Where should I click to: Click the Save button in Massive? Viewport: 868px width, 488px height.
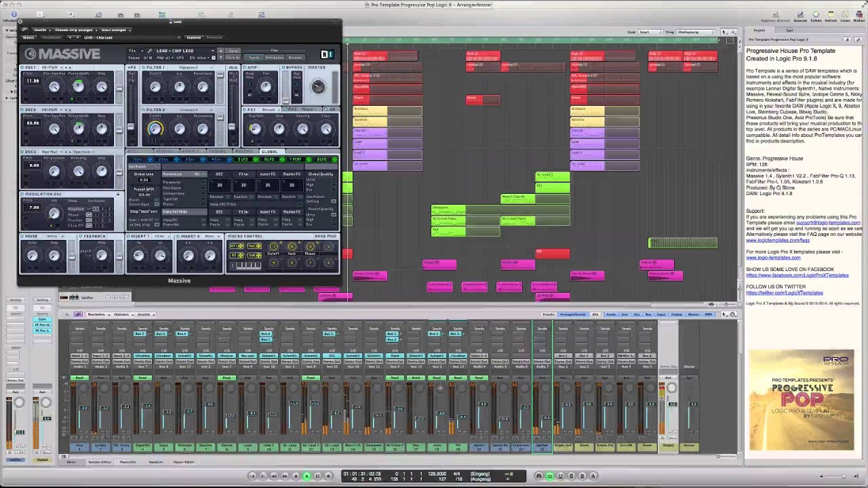(233, 51)
